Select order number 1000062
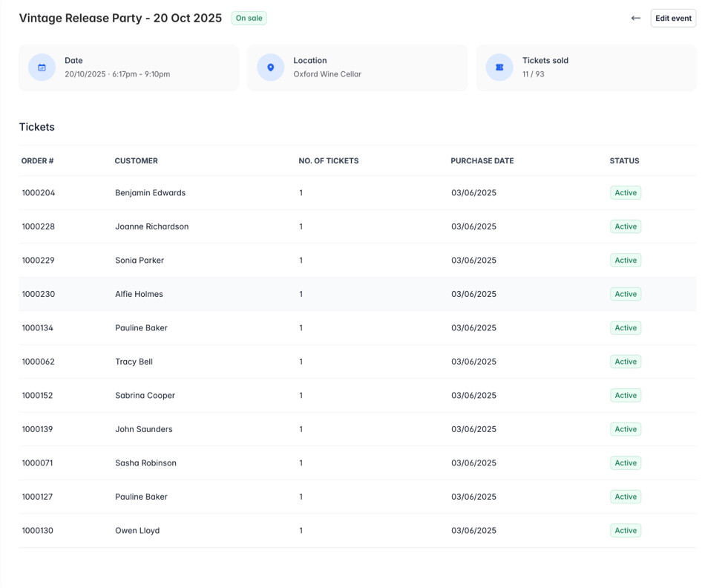Viewport: 705px width, 588px height. point(39,362)
